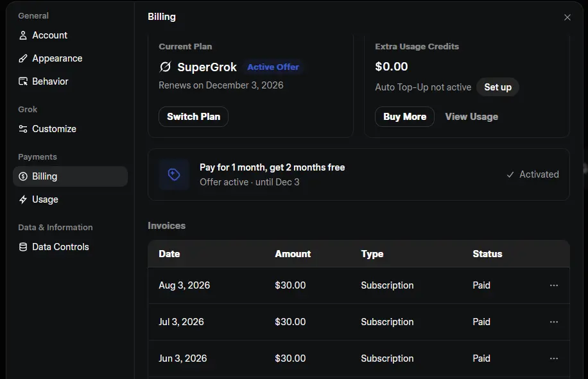Image resolution: width=588 pixels, height=379 pixels.
Task: Open the Account settings section
Action: point(70,35)
